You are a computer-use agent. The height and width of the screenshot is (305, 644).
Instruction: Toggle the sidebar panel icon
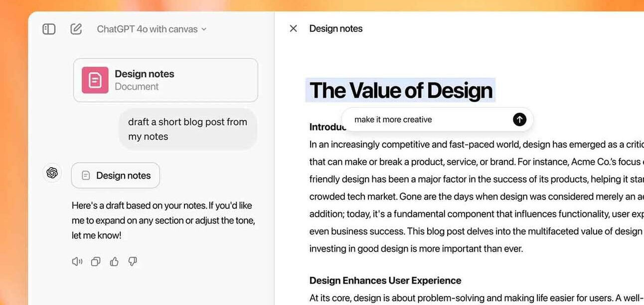pos(49,29)
